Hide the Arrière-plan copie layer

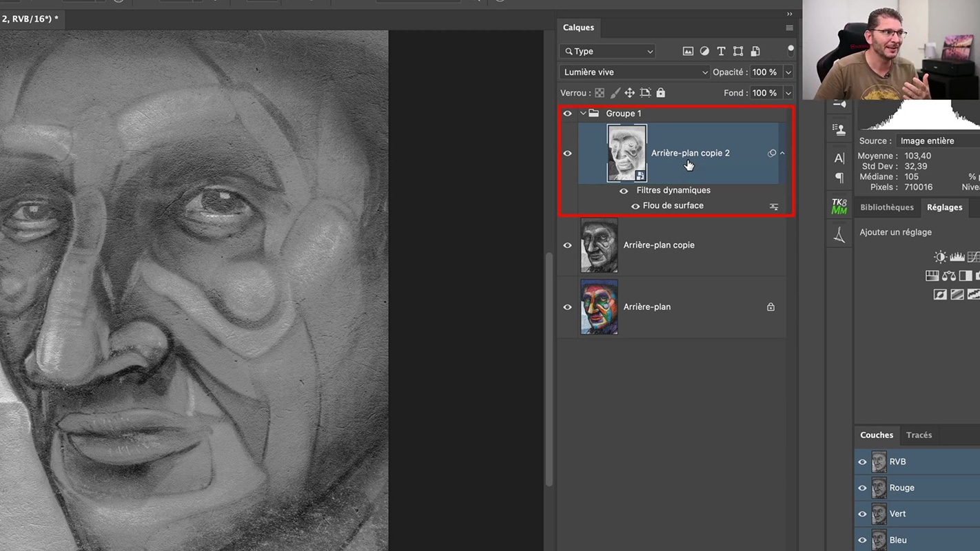click(x=567, y=245)
